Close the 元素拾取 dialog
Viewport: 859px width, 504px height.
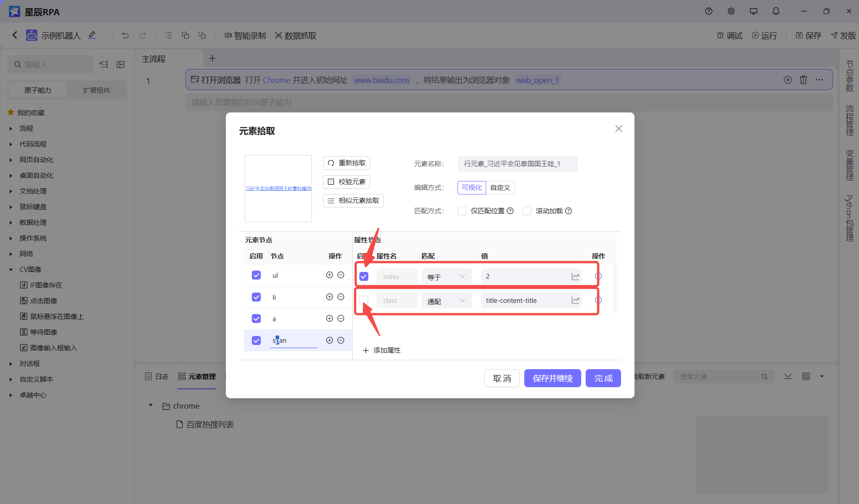(618, 129)
